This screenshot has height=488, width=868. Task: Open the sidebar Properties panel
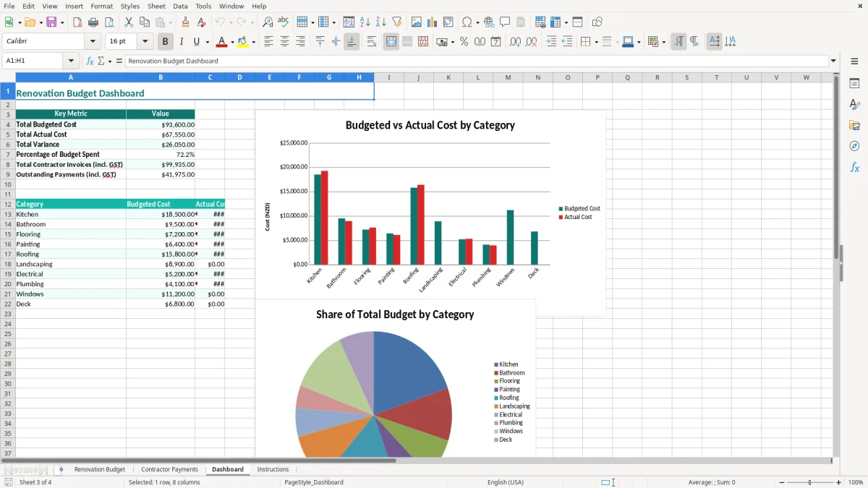(854, 84)
